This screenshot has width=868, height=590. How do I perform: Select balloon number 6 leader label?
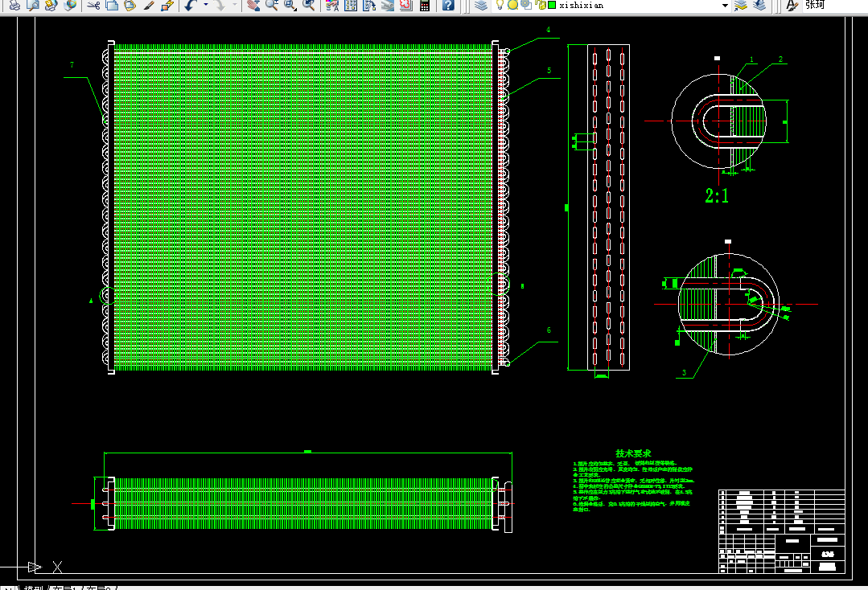(549, 330)
